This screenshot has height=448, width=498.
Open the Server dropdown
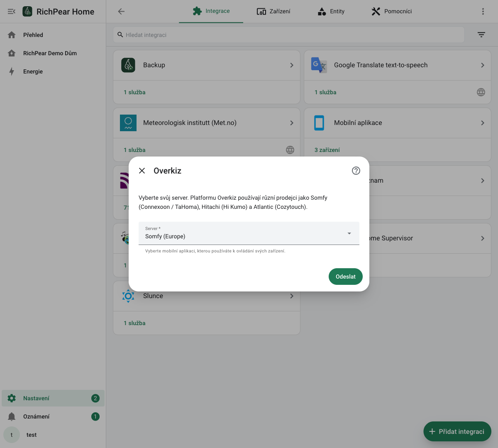(x=249, y=233)
